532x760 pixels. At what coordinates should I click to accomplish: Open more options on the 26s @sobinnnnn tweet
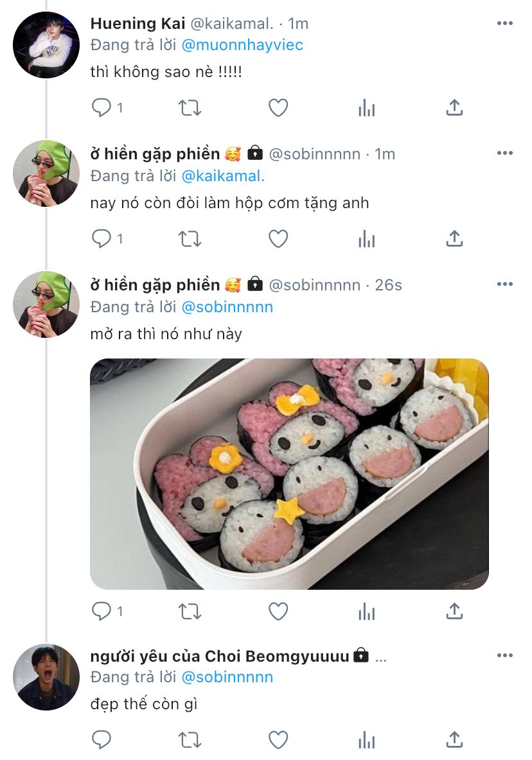505,284
